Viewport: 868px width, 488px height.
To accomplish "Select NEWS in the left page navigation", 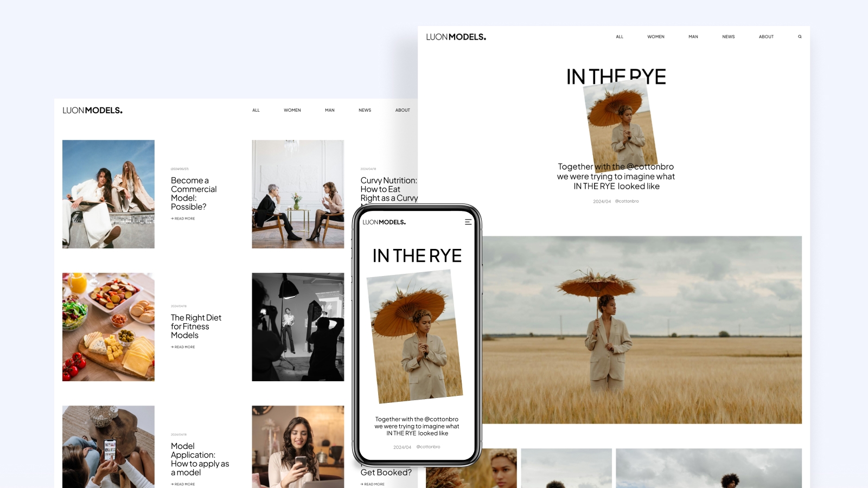I will pyautogui.click(x=365, y=110).
